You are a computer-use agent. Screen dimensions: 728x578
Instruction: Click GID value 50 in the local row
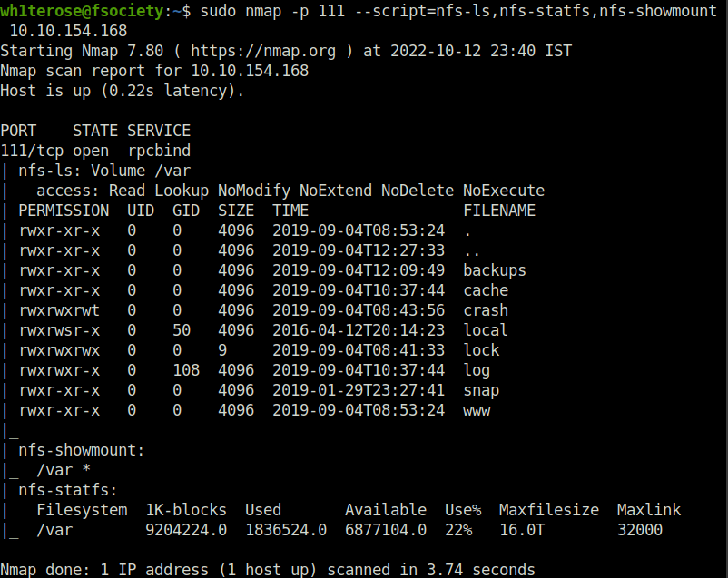pos(182,330)
